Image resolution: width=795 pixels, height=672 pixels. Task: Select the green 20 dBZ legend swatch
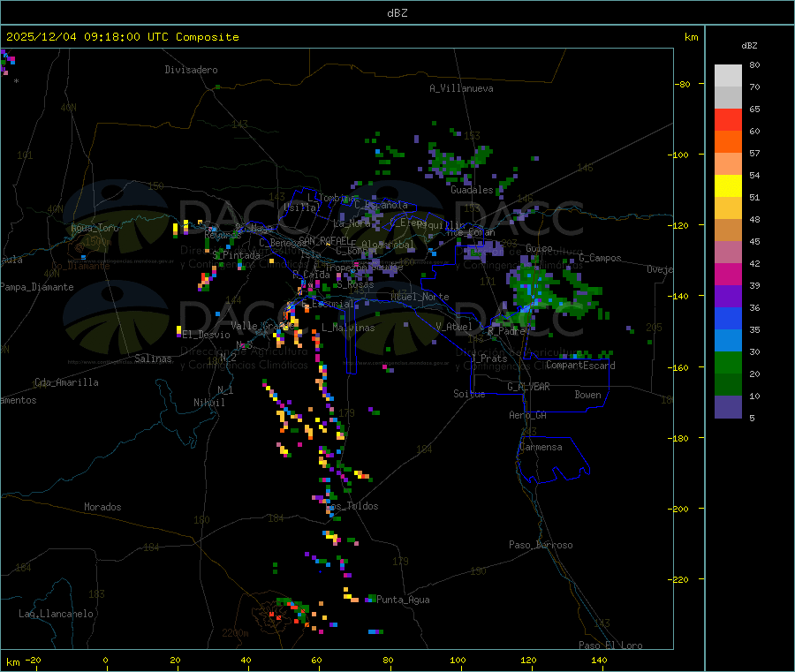tap(728, 362)
